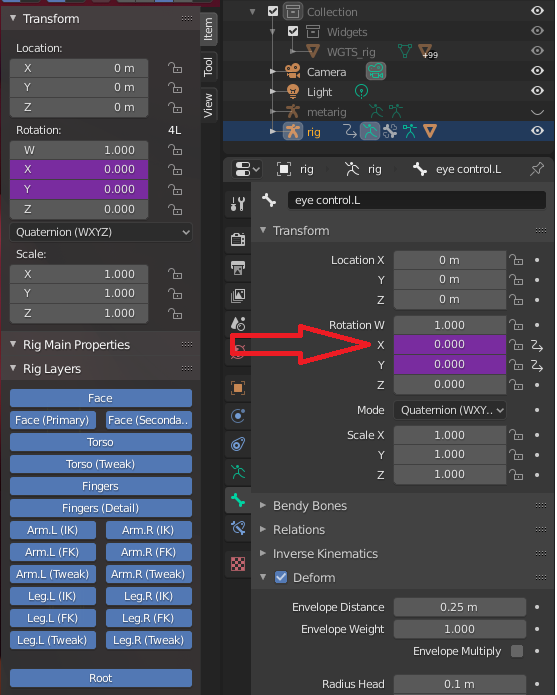The width and height of the screenshot is (557, 695).
Task: Lock Location X in the sidebar
Action: [x=175, y=68]
